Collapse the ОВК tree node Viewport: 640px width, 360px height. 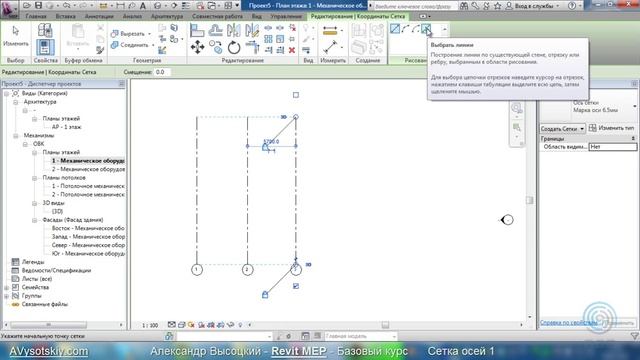(x=25, y=144)
